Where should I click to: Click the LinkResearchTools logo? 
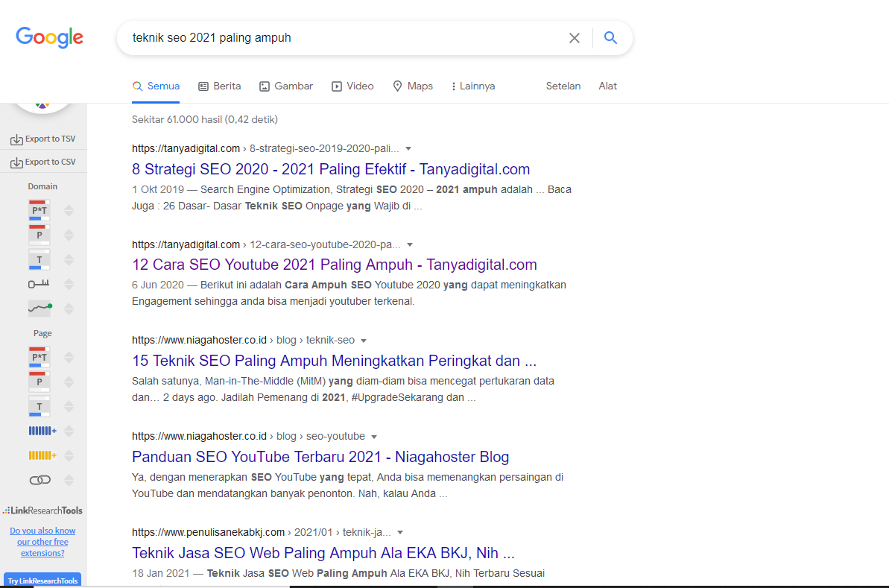pos(43,510)
